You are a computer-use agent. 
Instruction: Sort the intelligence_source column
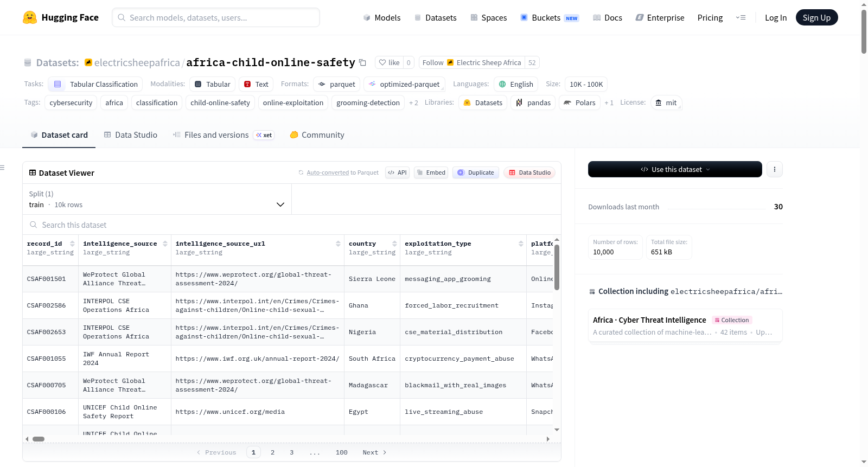(165, 244)
